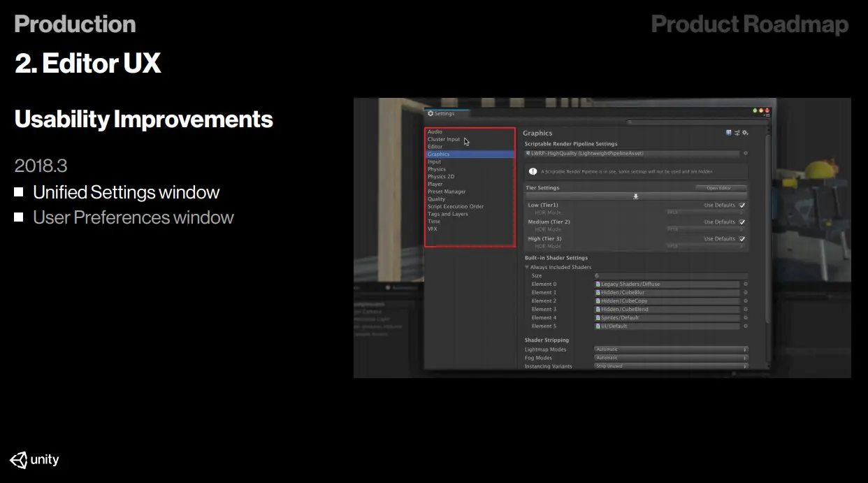868x483 pixels.
Task: Click the download arrow platform tab in Tier Settings
Action: [x=636, y=196]
